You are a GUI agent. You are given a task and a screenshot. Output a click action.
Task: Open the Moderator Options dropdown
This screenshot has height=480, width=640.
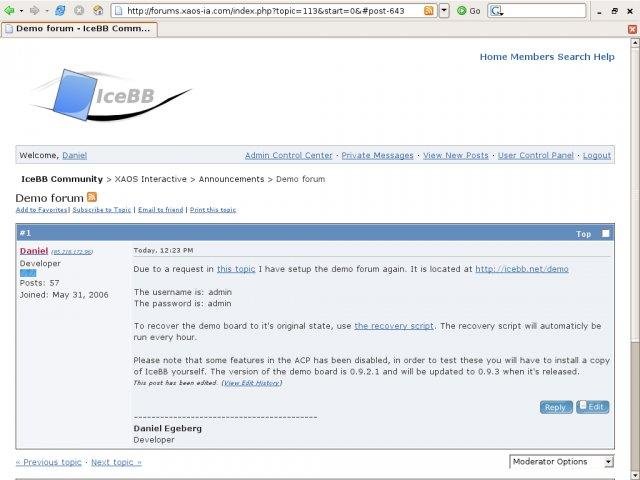tap(561, 462)
